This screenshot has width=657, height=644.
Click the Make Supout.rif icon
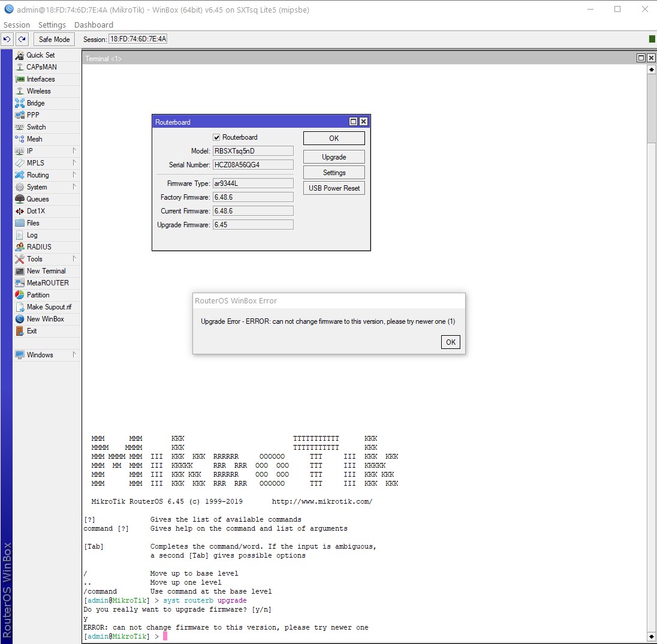click(x=20, y=307)
